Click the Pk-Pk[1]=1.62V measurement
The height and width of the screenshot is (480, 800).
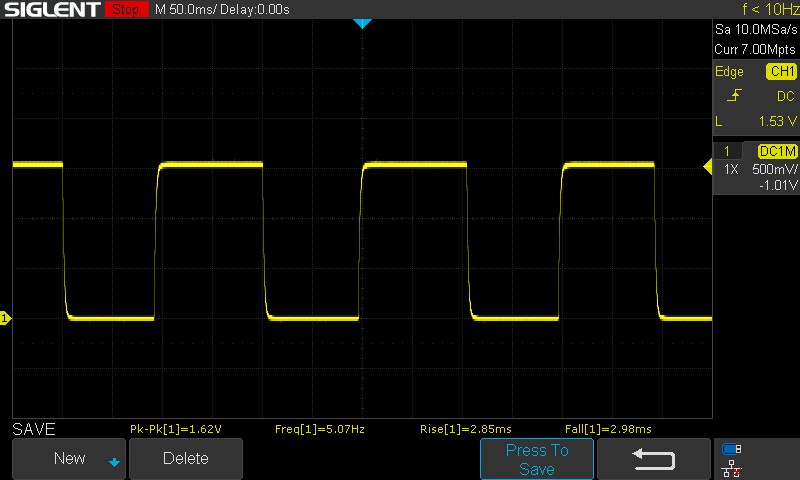point(176,429)
